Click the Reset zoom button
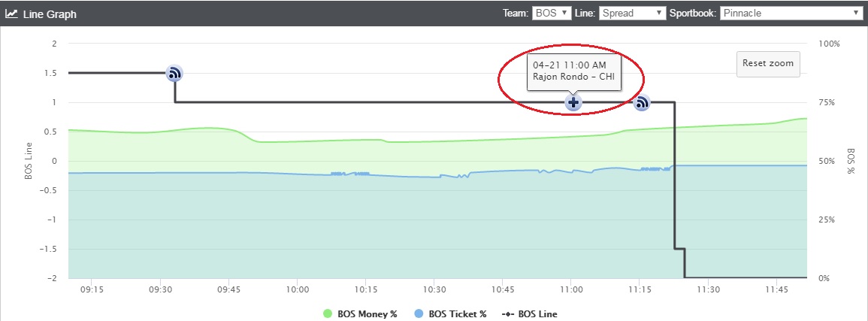 point(768,63)
